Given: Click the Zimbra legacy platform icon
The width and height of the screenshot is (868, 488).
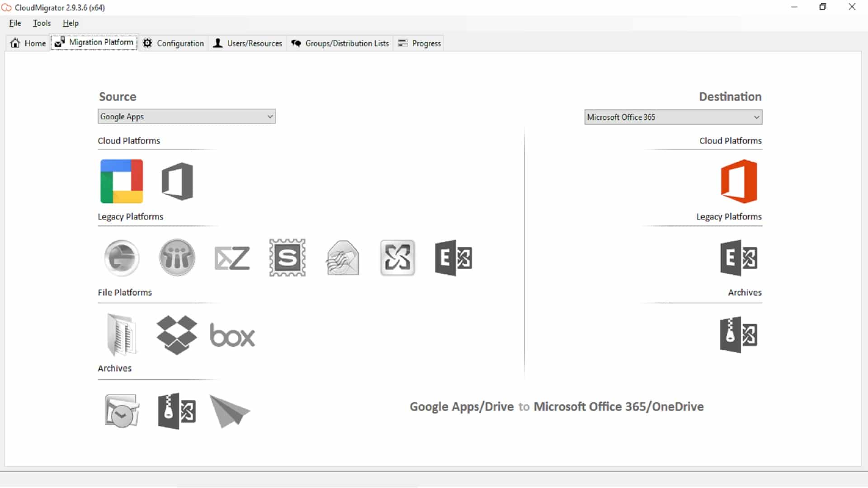Looking at the screenshot, I should (232, 258).
